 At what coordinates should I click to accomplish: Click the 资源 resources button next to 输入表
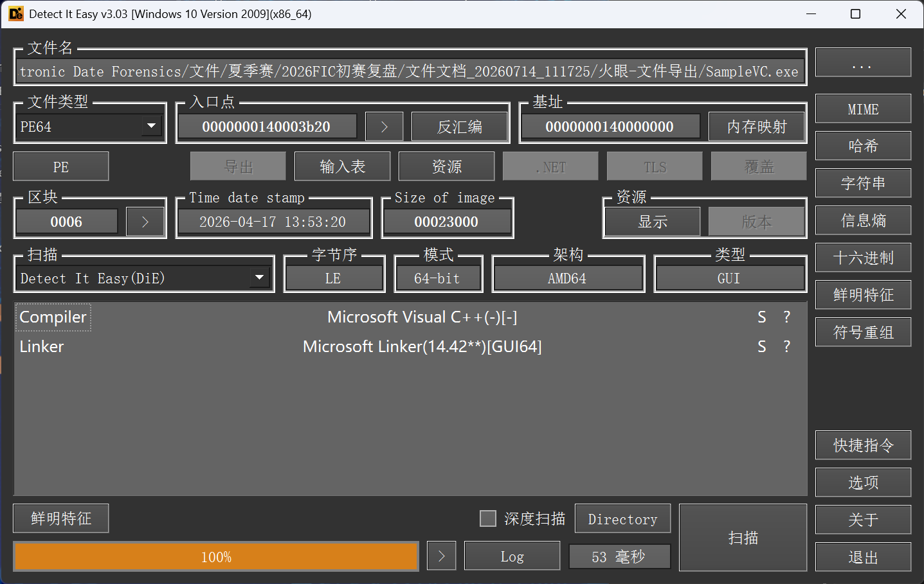click(447, 166)
